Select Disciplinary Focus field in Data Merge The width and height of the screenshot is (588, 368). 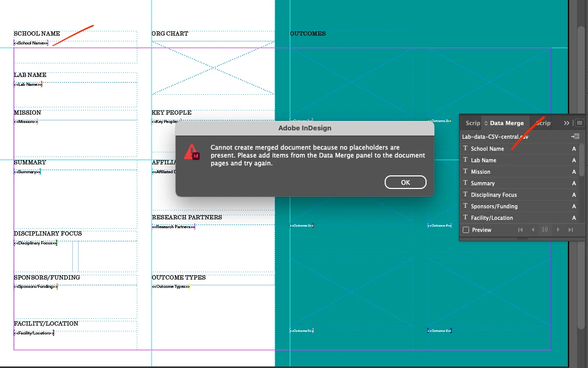(520, 195)
